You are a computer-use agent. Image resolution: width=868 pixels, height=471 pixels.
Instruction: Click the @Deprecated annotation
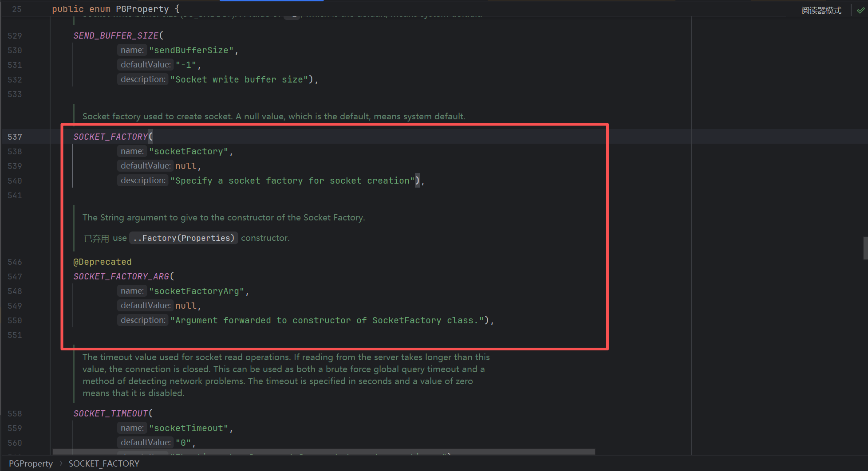(x=103, y=262)
